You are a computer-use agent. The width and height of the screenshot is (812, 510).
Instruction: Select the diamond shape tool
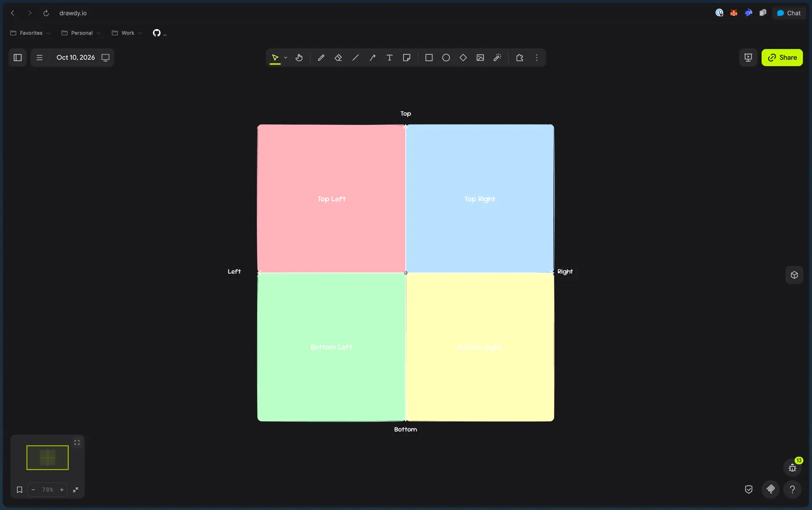(463, 58)
